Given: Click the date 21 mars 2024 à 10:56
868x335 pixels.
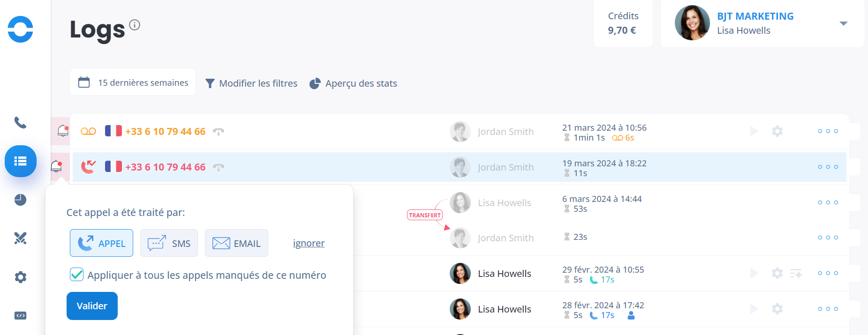Looking at the screenshot, I should [604, 127].
